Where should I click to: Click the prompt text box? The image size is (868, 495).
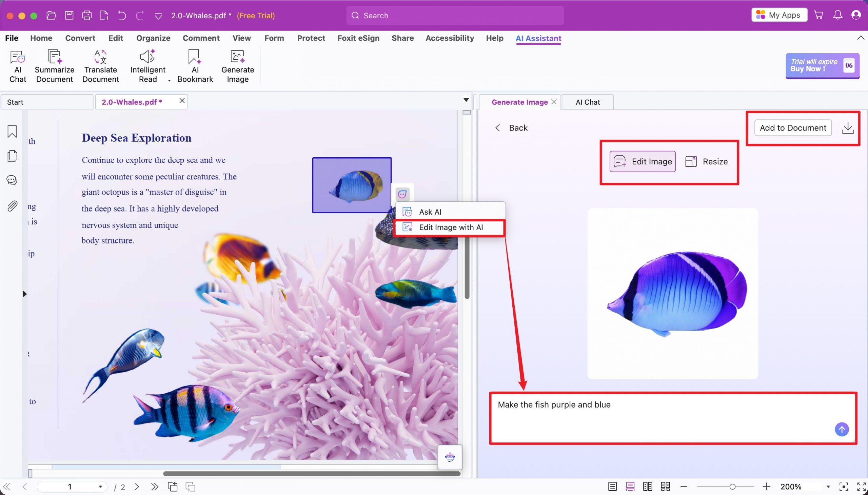click(672, 418)
